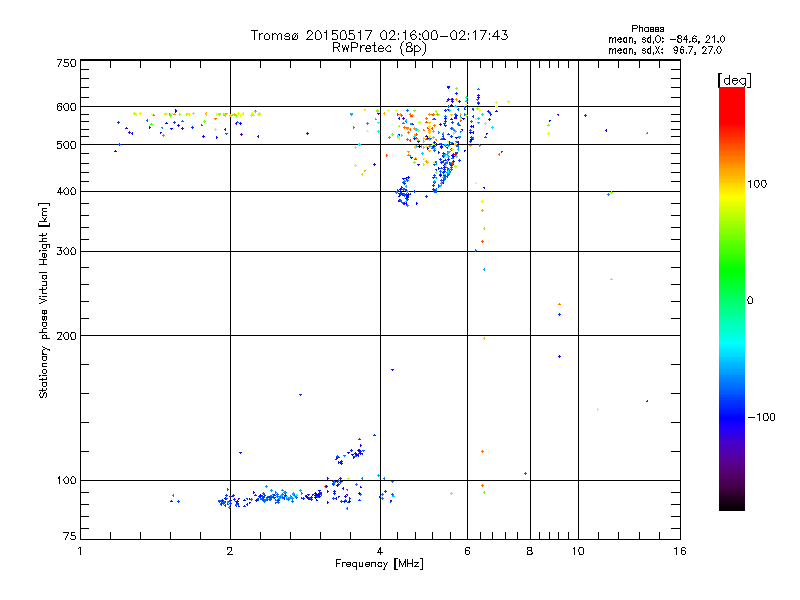The width and height of the screenshot is (800, 600).
Task: Click the y-axis label 'Stationary phase Virtual Height [km]'
Action: pos(44,301)
